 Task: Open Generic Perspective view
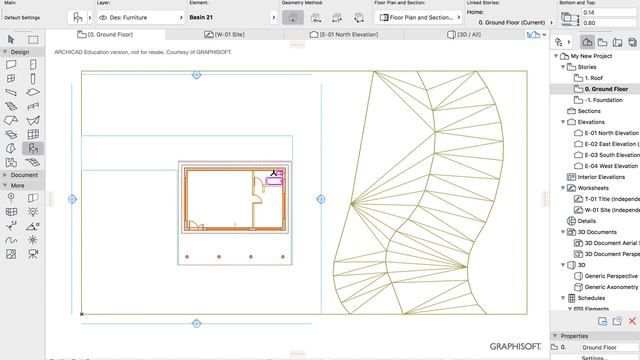(606, 276)
